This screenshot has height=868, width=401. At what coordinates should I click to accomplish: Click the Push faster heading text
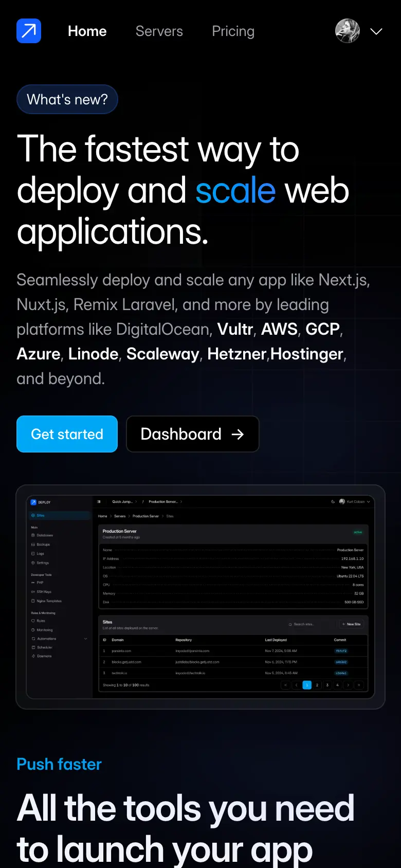pyautogui.click(x=59, y=764)
